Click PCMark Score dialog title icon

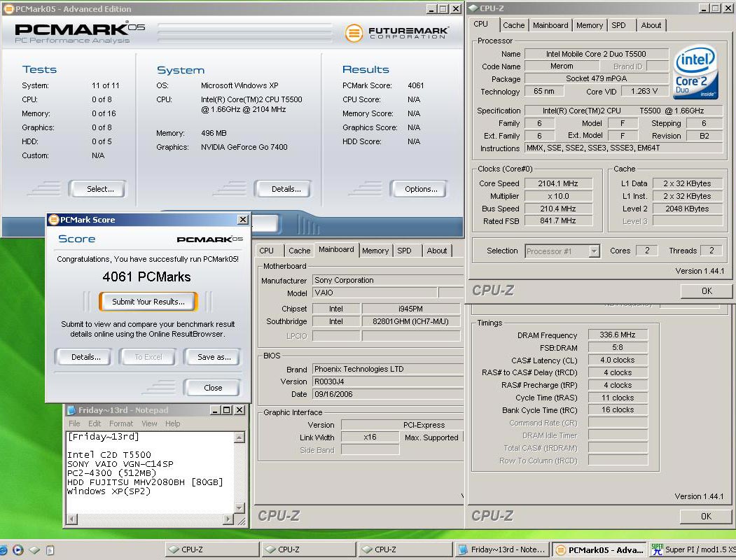(x=53, y=220)
